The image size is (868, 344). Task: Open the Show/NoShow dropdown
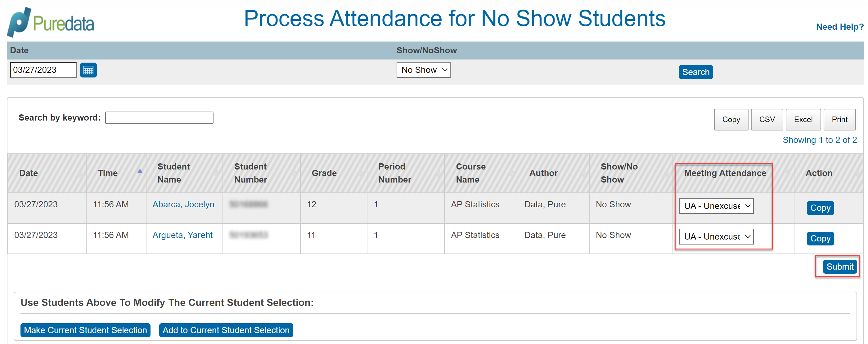pyautogui.click(x=423, y=70)
